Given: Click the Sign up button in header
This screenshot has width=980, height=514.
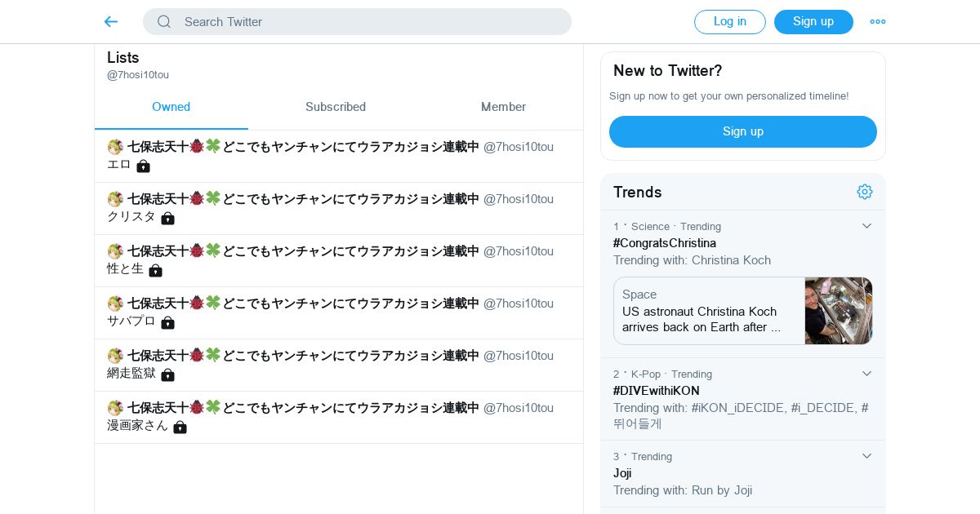Looking at the screenshot, I should point(813,22).
